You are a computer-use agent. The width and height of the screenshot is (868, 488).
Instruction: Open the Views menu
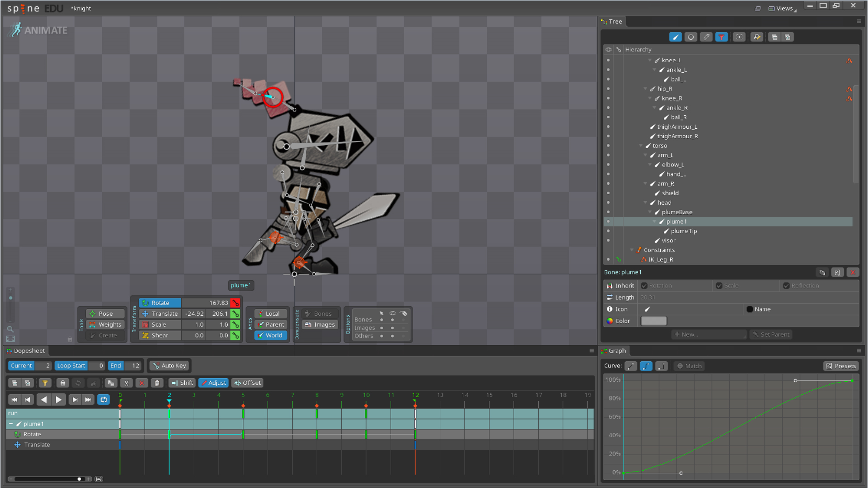(x=782, y=8)
